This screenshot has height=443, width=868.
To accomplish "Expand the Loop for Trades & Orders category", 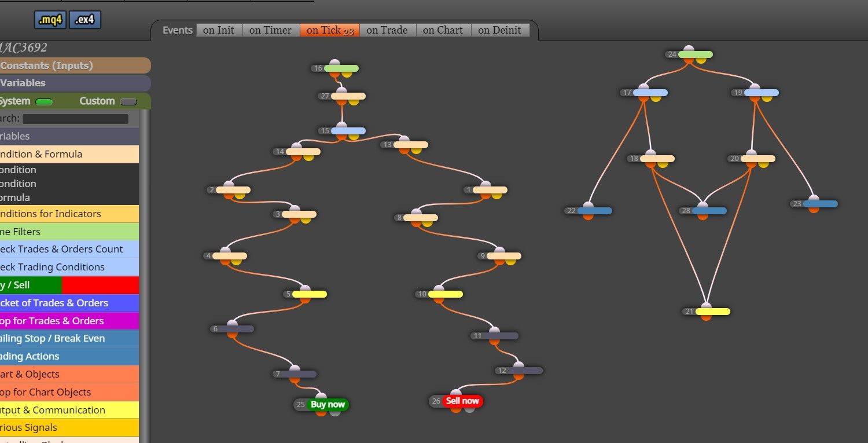I will [x=69, y=321].
